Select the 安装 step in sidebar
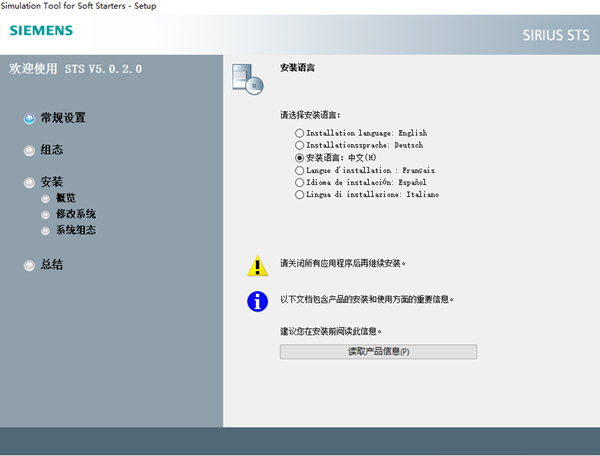Viewport: 600px width, 456px height. [x=44, y=182]
